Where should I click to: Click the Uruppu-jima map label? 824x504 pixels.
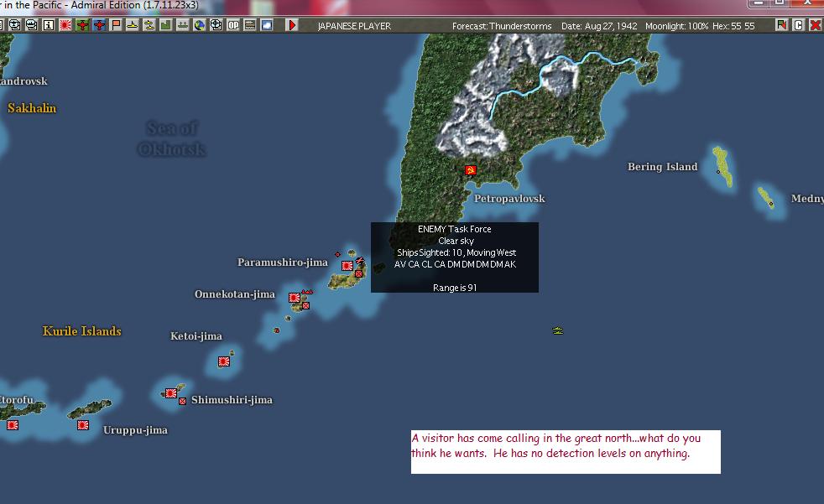135,430
